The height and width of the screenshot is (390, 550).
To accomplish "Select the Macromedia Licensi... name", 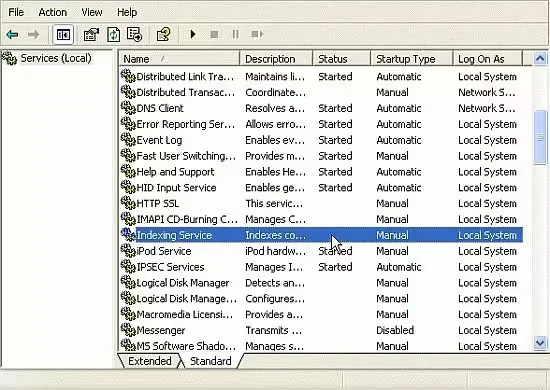I will (185, 314).
